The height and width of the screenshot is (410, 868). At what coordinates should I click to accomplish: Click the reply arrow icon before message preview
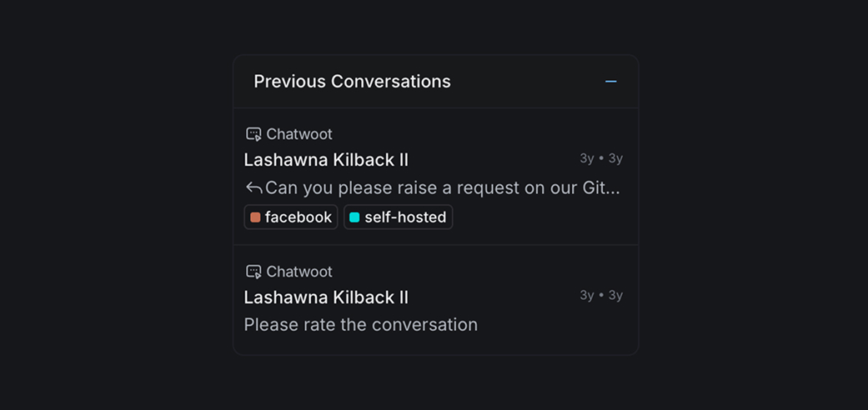pyautogui.click(x=254, y=188)
